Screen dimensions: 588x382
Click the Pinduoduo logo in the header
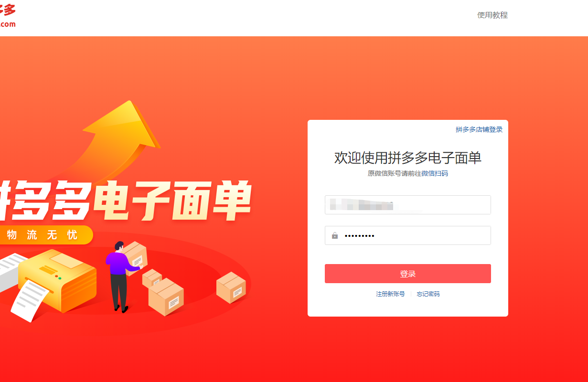coord(7,15)
